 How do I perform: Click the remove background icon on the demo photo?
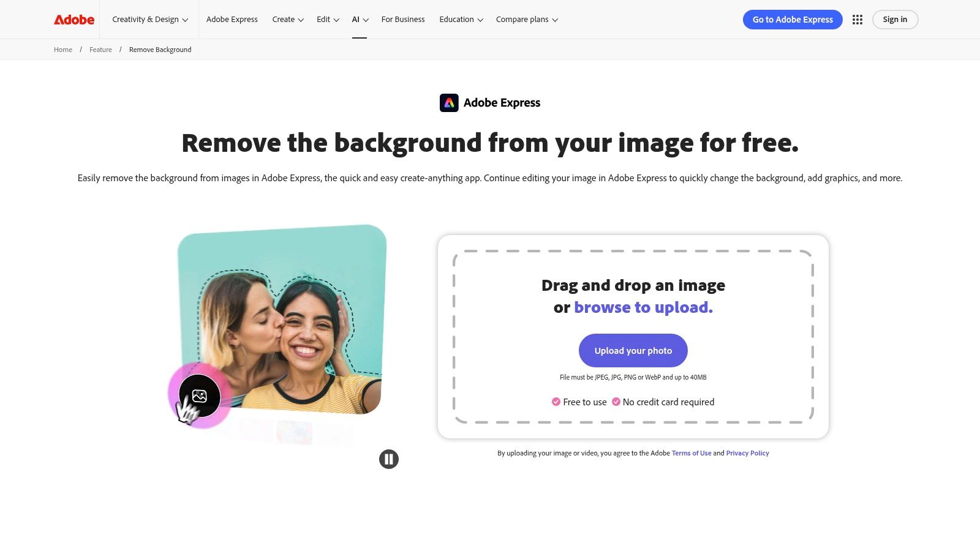tap(198, 395)
